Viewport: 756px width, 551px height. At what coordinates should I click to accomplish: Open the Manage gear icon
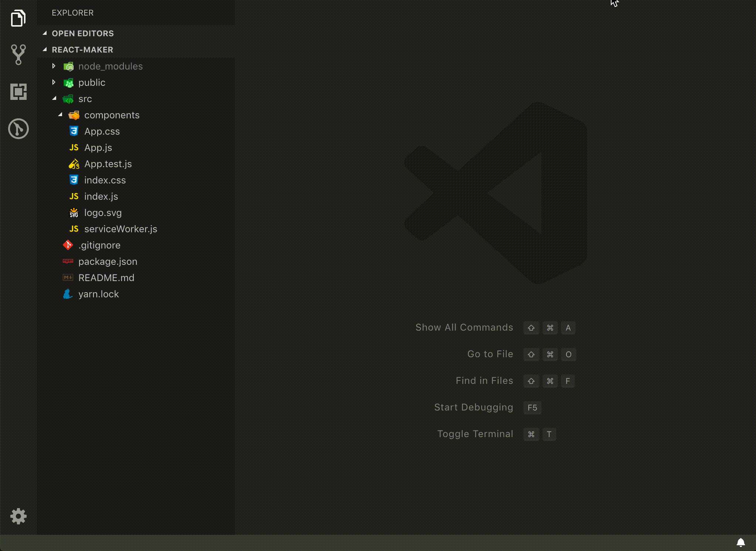(18, 516)
